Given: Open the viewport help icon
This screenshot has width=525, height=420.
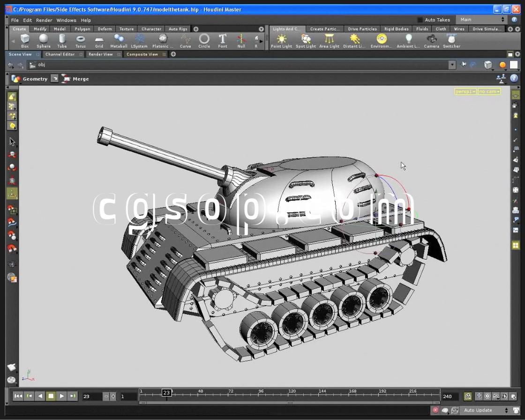Looking at the screenshot, I should tap(514, 78).
